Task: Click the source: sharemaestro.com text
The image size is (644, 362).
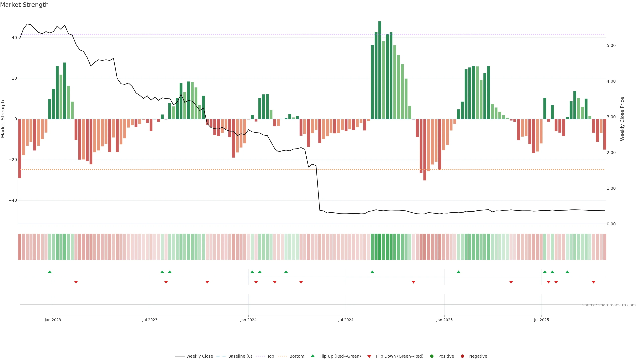Action: tap(609, 305)
